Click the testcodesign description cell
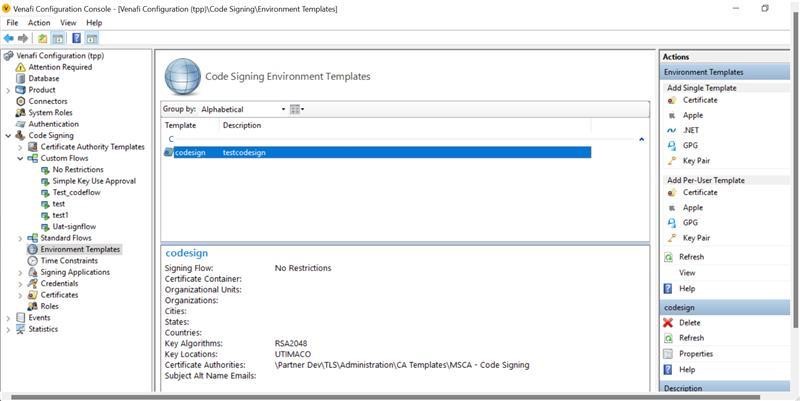 [x=244, y=153]
